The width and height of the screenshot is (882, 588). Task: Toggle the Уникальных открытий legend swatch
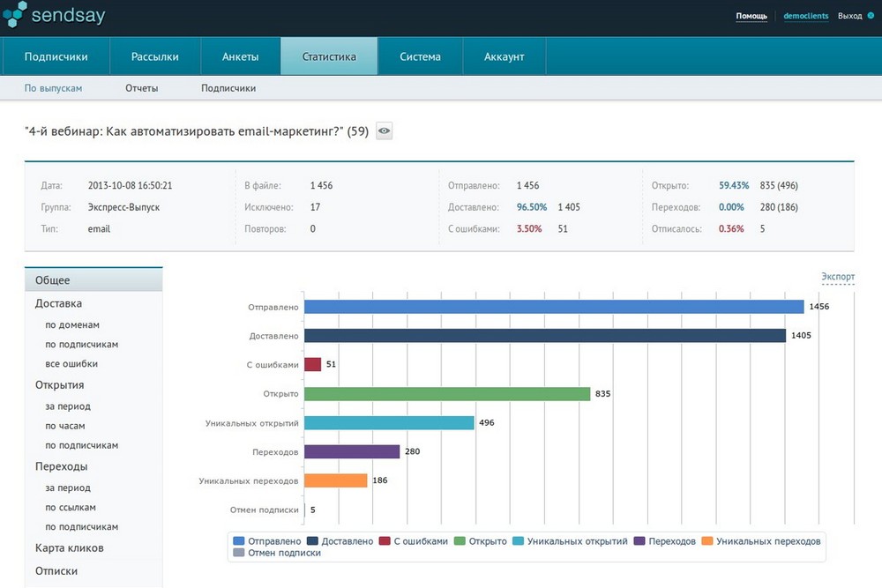click(518, 540)
